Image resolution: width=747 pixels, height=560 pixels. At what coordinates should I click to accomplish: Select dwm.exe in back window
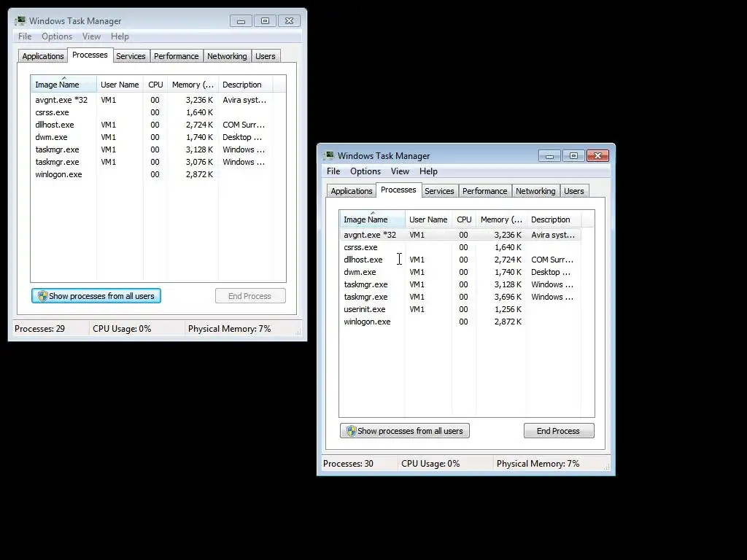point(152,137)
